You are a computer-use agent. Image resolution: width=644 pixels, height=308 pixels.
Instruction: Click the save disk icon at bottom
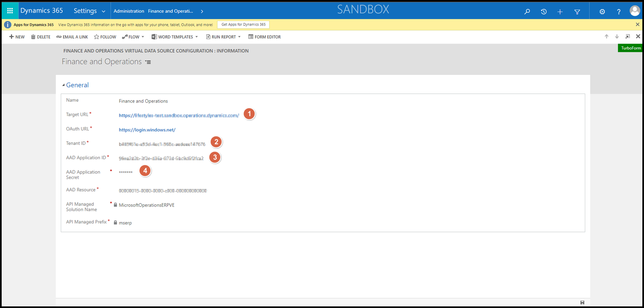coord(582,302)
